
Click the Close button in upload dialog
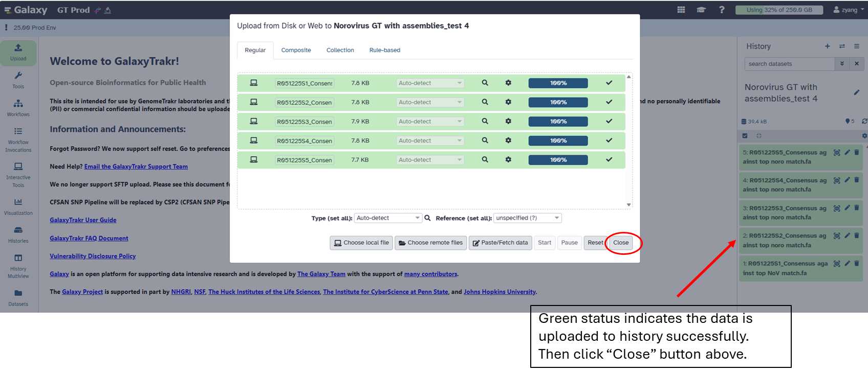tap(620, 243)
